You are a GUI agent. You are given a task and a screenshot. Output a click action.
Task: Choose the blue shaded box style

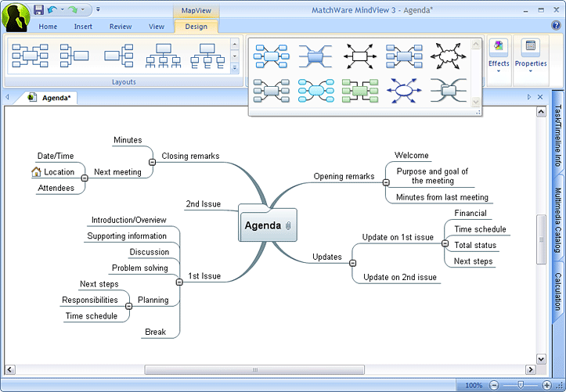pos(404,56)
